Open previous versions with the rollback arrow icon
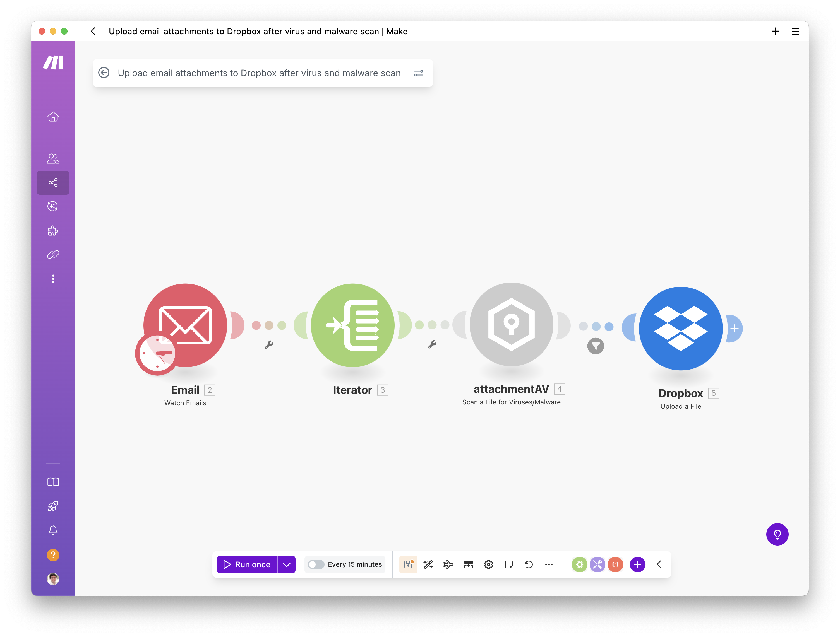The height and width of the screenshot is (637, 840). point(529,564)
